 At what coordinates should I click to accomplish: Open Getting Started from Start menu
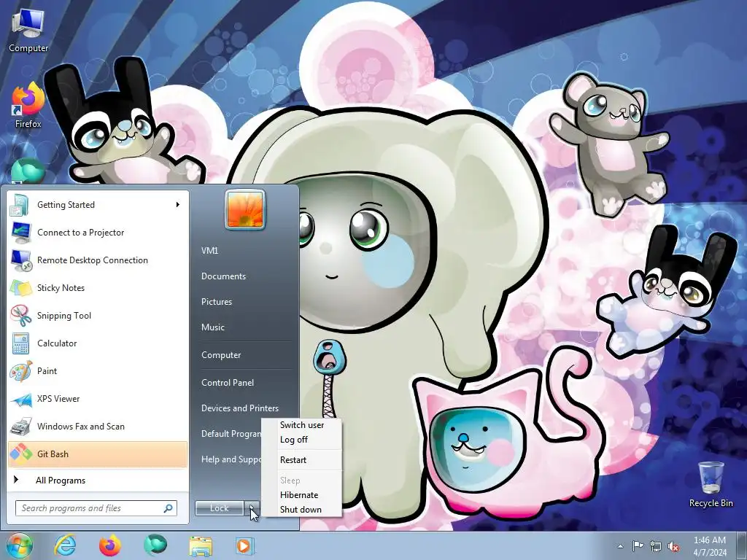pos(98,205)
